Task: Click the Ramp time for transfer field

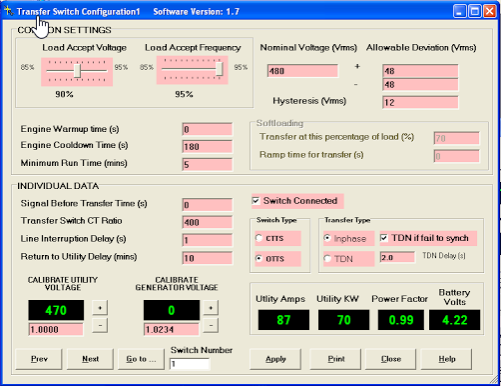Action: 457,156
